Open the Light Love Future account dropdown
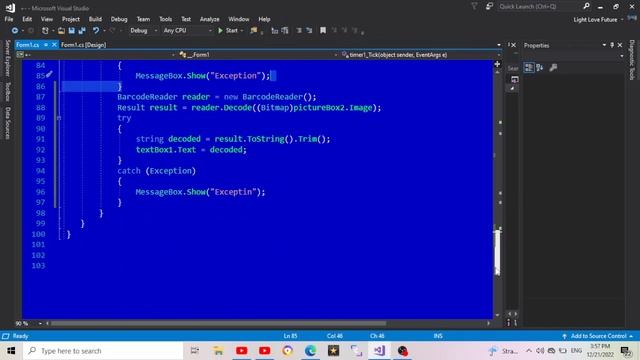The image size is (640, 360). 598,20
